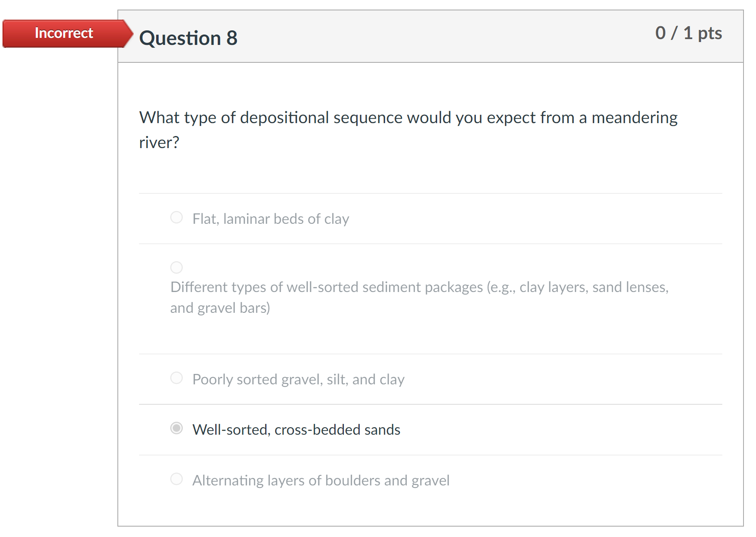The width and height of the screenshot is (756, 537).
Task: Click the "Flat, laminar beds of clay" answer text
Action: (x=271, y=219)
